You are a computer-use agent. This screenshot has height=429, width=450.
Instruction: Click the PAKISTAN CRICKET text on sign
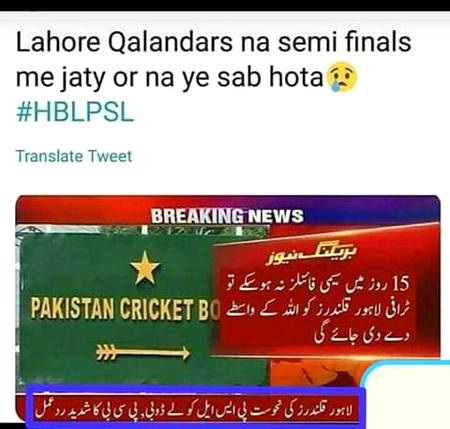pos(112,310)
